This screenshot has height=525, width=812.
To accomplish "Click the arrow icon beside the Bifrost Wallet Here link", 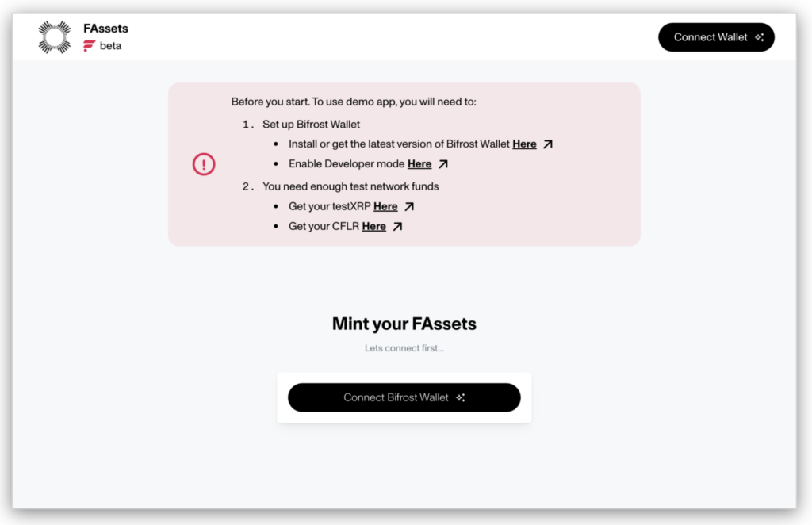I will click(x=548, y=144).
